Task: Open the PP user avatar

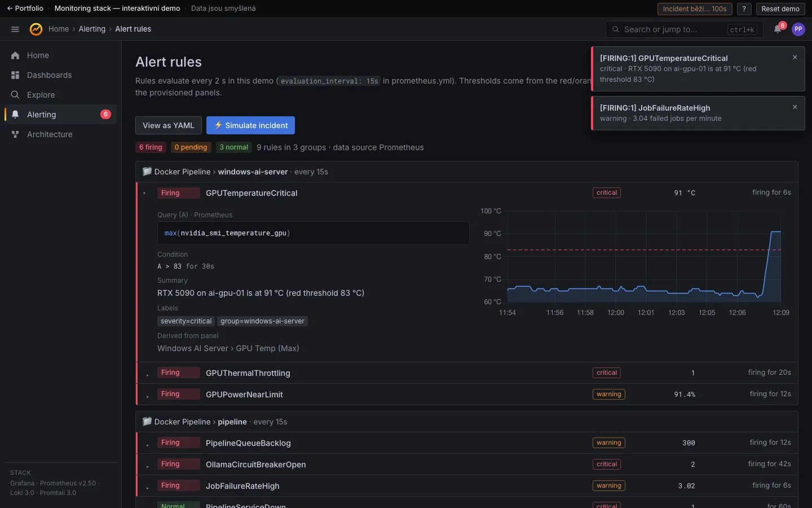Action: 798,29
